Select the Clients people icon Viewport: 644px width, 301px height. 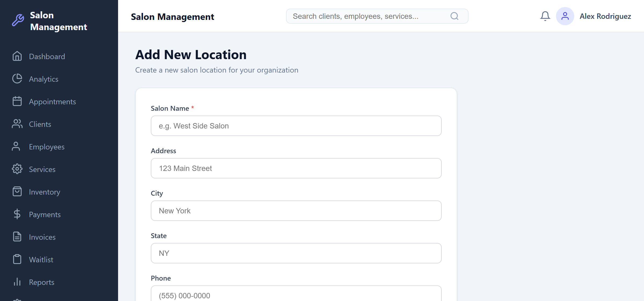pyautogui.click(x=17, y=124)
